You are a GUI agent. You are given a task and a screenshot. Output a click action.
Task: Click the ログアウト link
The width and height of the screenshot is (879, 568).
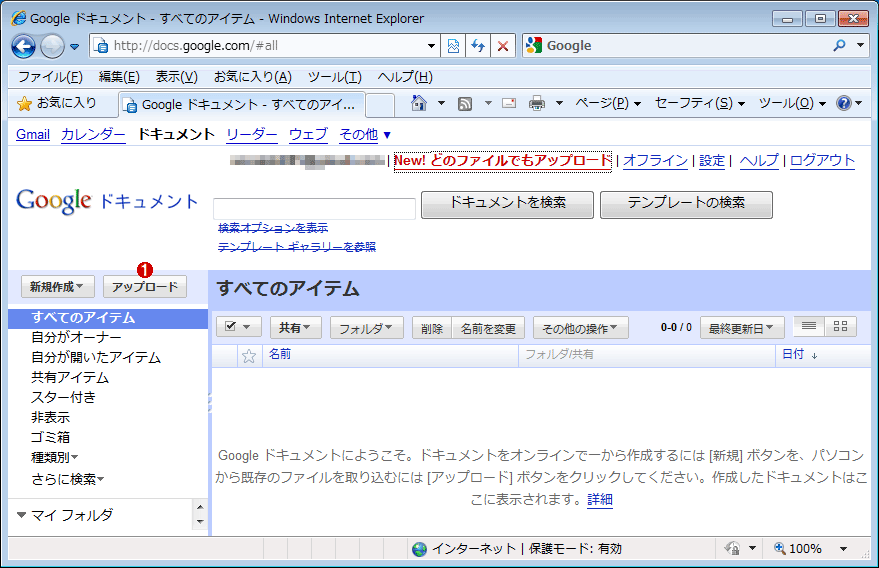pos(822,160)
